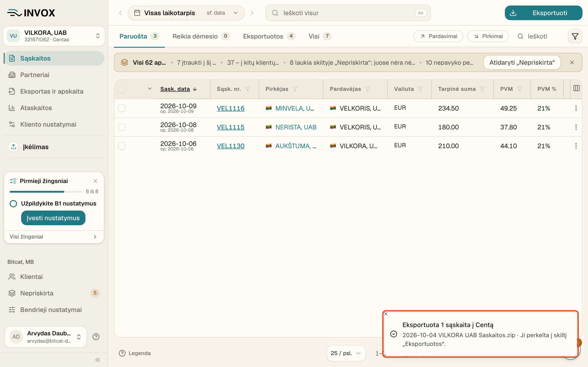Viewport: 588px width, 367px height.
Task: Click the Ieškoti visur search field
Action: pos(348,13)
